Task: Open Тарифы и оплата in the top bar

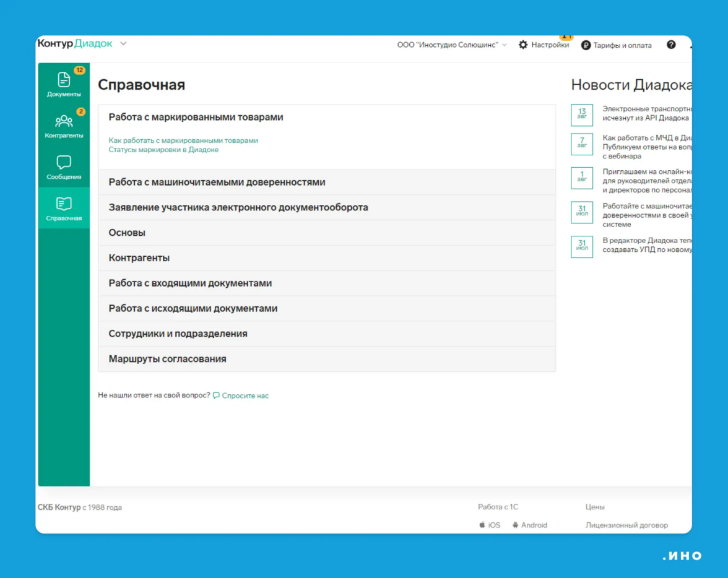Action: (x=622, y=46)
